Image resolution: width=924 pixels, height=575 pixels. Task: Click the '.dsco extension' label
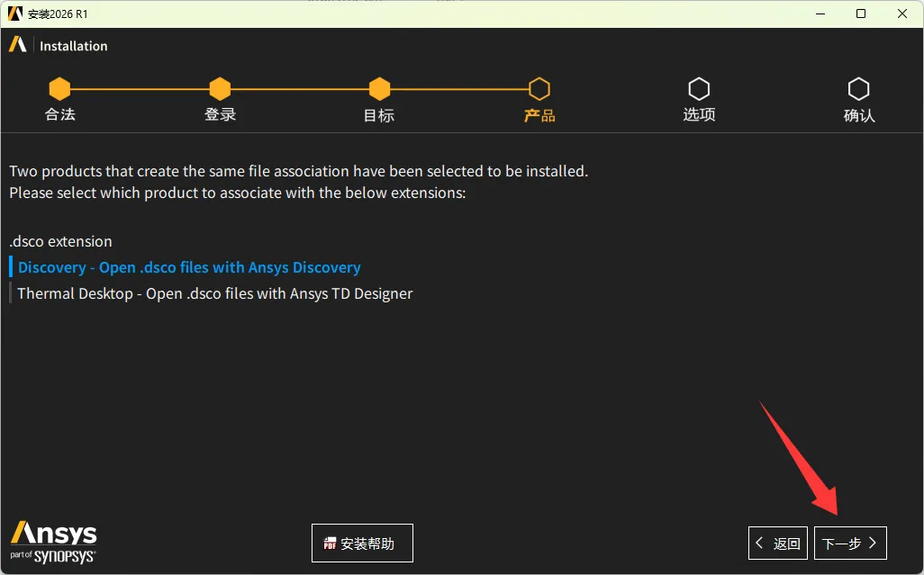60,241
